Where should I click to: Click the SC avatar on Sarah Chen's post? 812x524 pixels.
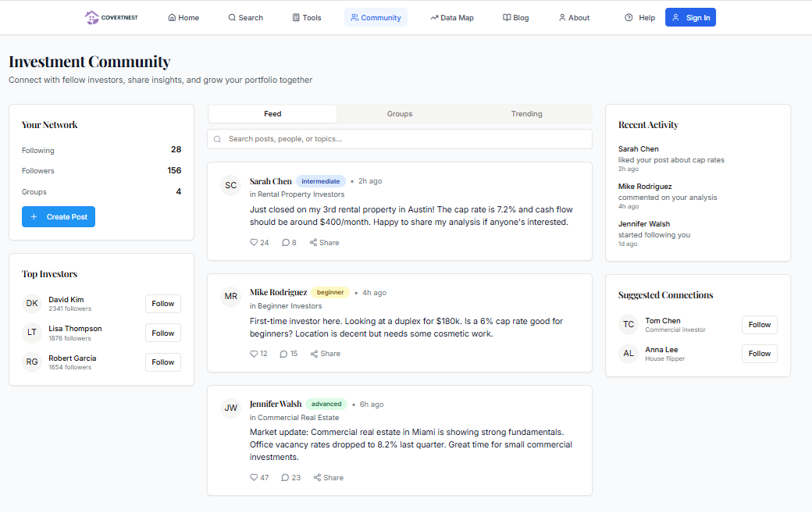231,185
